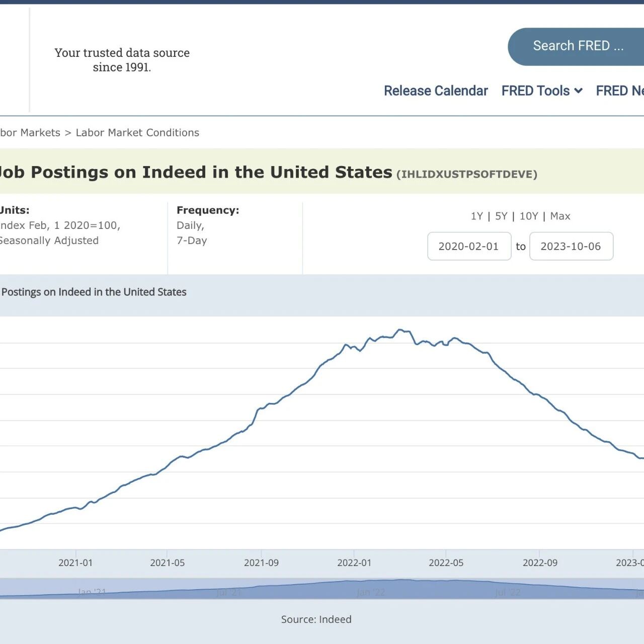Image resolution: width=644 pixels, height=644 pixels.
Task: Show the Max date range
Action: pyautogui.click(x=560, y=216)
